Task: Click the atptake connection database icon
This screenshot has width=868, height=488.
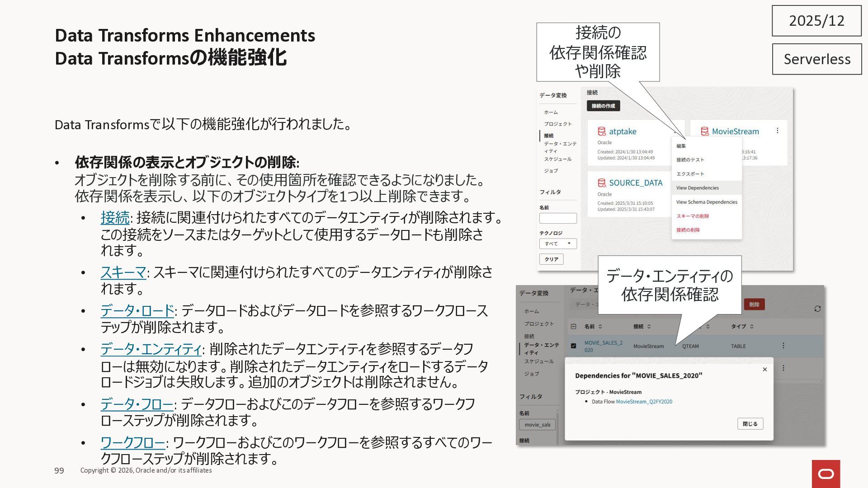Action: (602, 131)
